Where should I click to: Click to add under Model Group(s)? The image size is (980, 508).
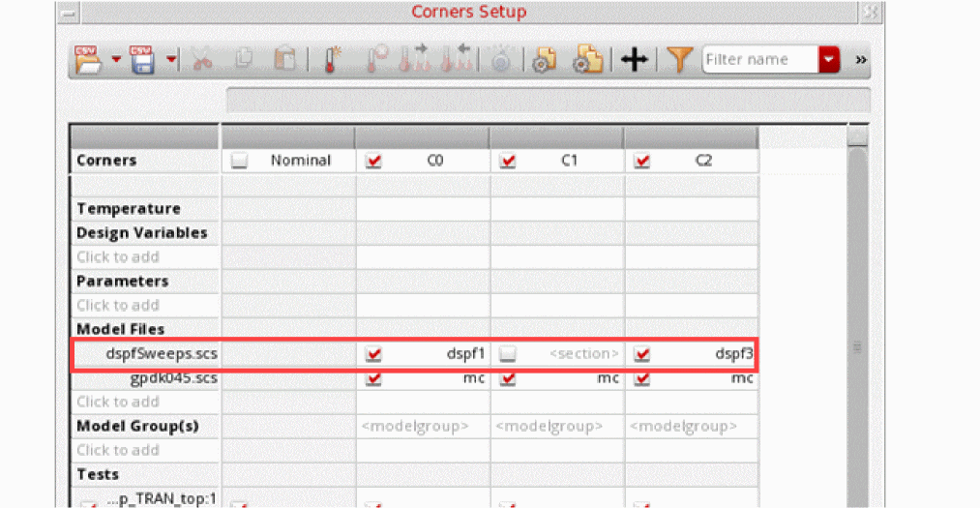pyautogui.click(x=118, y=450)
